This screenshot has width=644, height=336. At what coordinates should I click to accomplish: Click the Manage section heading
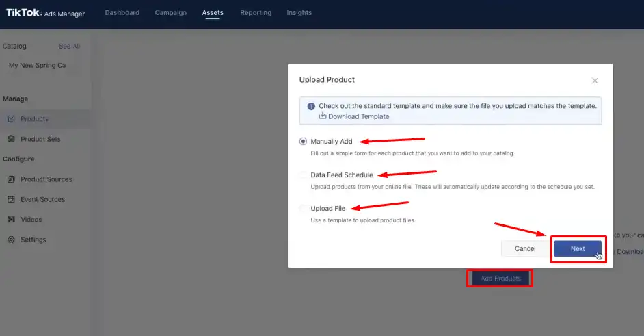coord(15,99)
